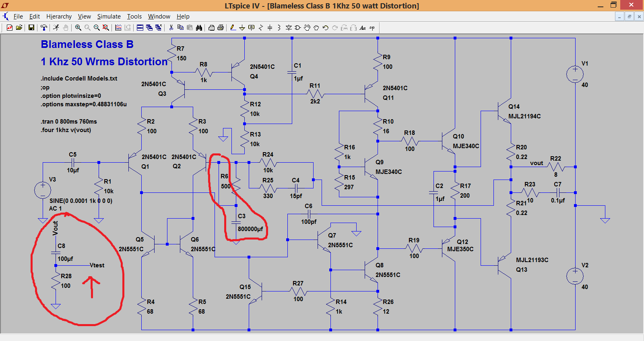Click '.include Cordell Models.txt' directive text

79,79
